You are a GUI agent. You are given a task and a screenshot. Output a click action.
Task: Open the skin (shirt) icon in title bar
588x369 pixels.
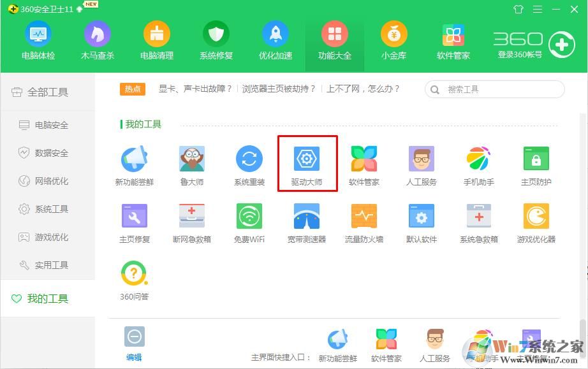pos(518,9)
